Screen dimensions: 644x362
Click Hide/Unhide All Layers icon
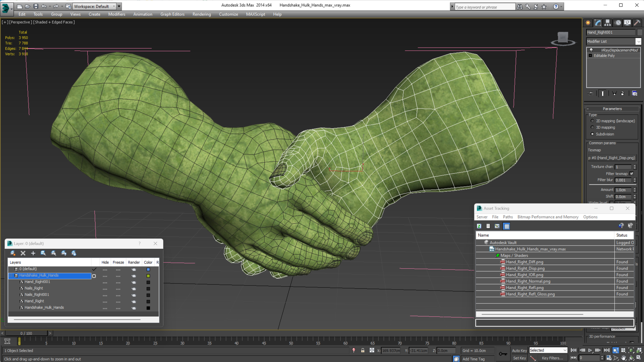pos(64,253)
